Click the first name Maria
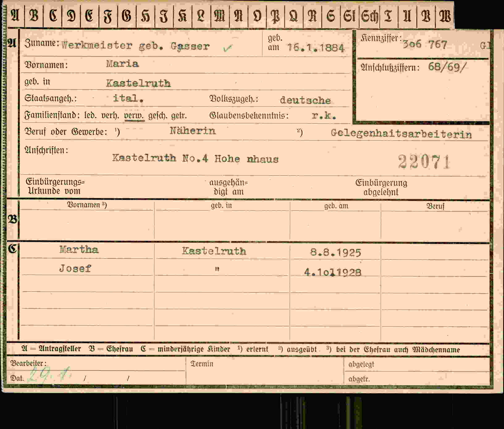 point(122,64)
